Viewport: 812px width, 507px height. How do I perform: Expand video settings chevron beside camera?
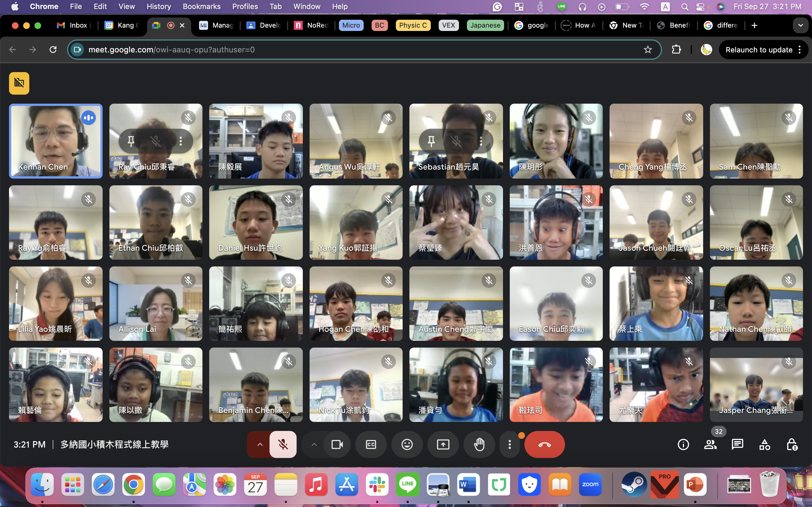pyautogui.click(x=314, y=445)
